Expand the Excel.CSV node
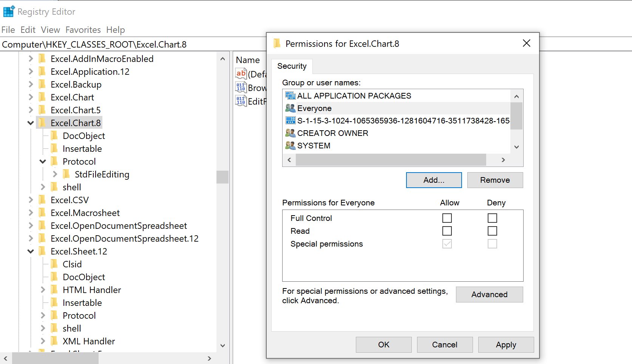Viewport: 632px width, 364px height. click(x=31, y=200)
